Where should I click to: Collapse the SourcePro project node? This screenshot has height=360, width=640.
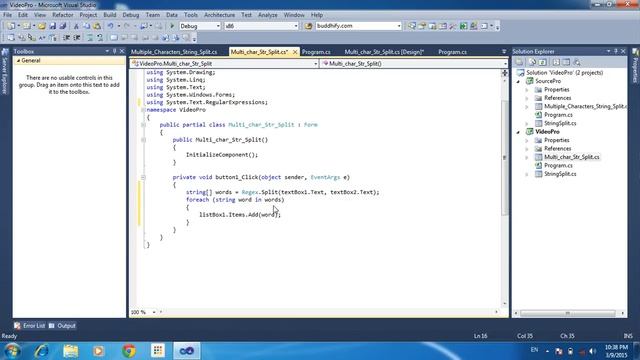pos(518,81)
